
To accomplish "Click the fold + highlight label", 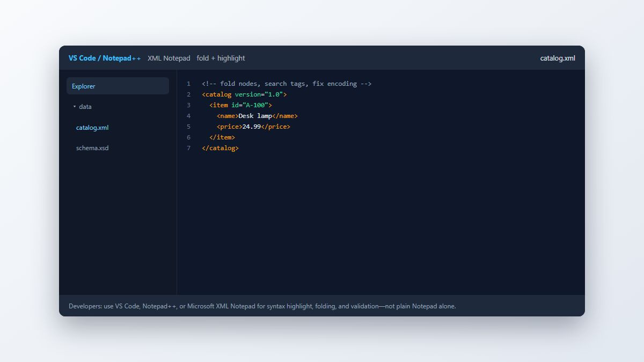I will pyautogui.click(x=221, y=58).
